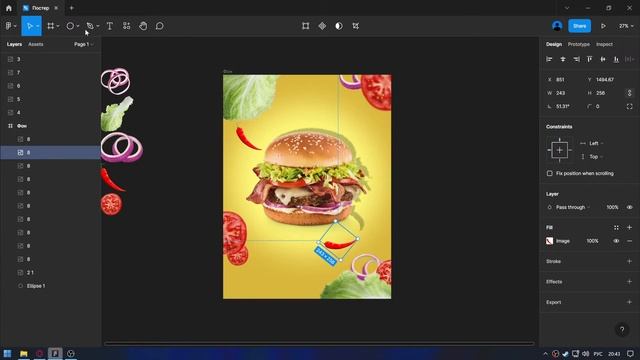Select the Move tool
640x360 pixels.
pyautogui.click(x=29, y=26)
